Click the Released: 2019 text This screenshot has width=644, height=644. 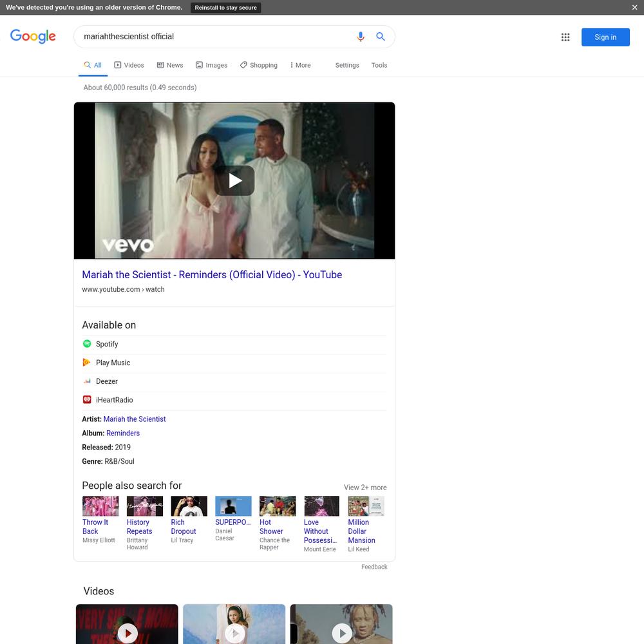tap(106, 448)
